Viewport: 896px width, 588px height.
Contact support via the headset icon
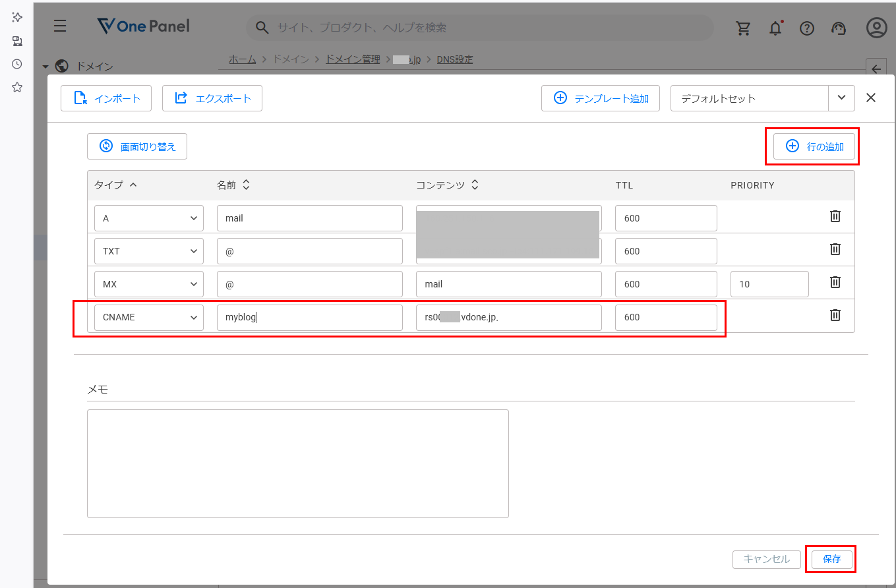pyautogui.click(x=838, y=28)
